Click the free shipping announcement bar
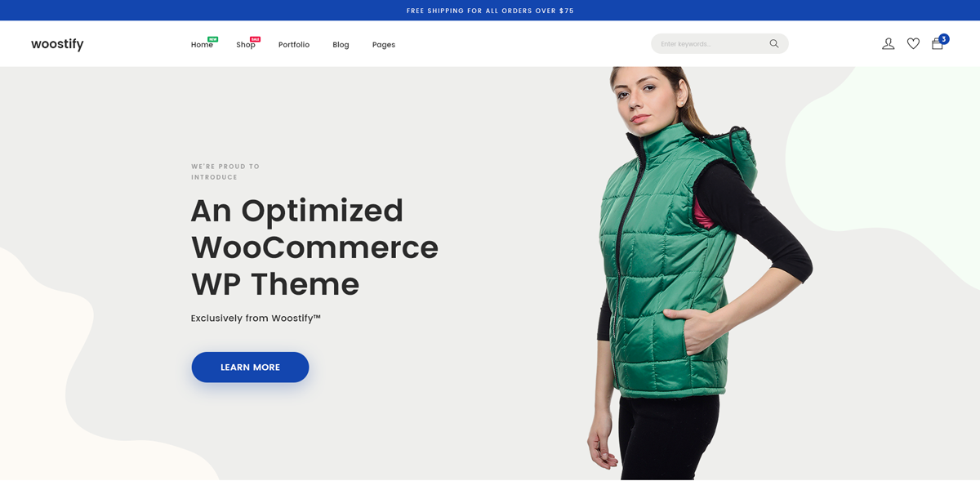980x490 pixels. click(490, 11)
